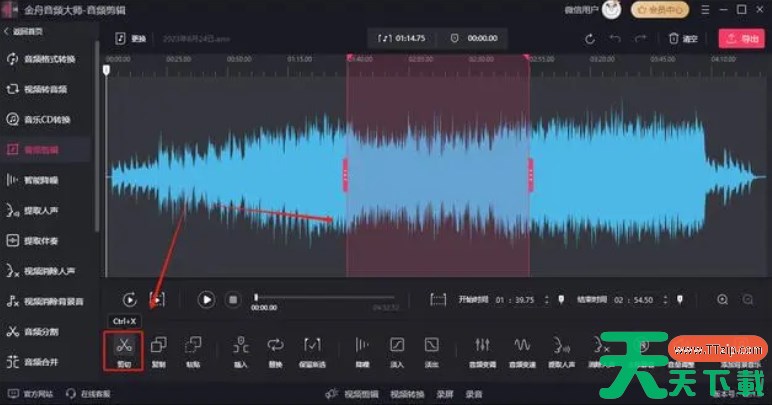The width and height of the screenshot is (772, 405).
Task: Play the selected region only
Action: (x=157, y=299)
